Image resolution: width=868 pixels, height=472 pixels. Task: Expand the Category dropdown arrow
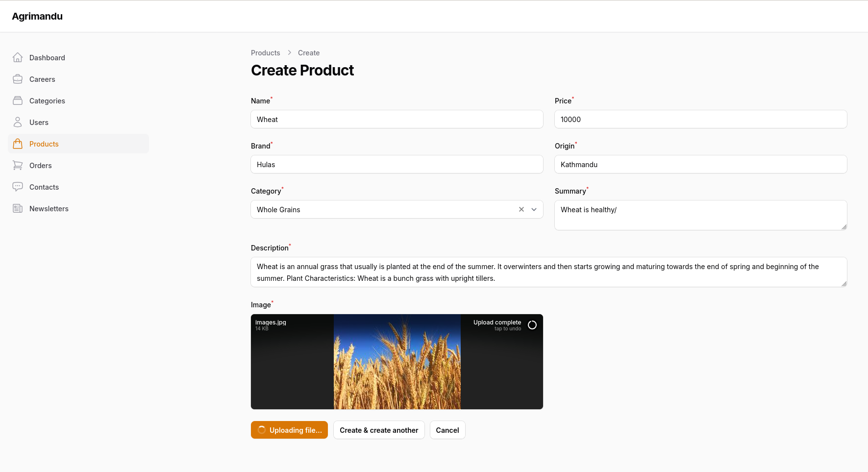click(534, 209)
